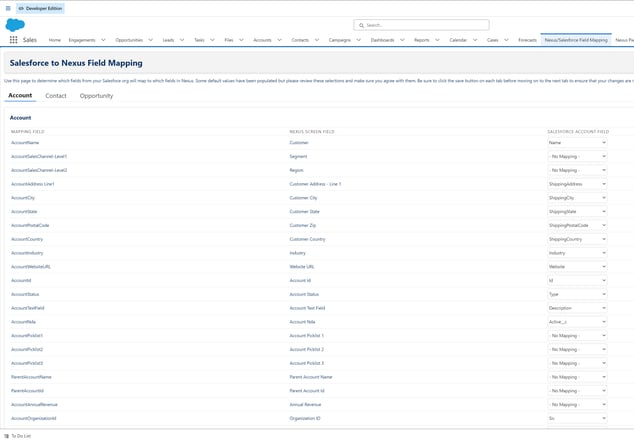Open the ShippingPostalCode dropdown
634x442 pixels.
tap(577, 225)
